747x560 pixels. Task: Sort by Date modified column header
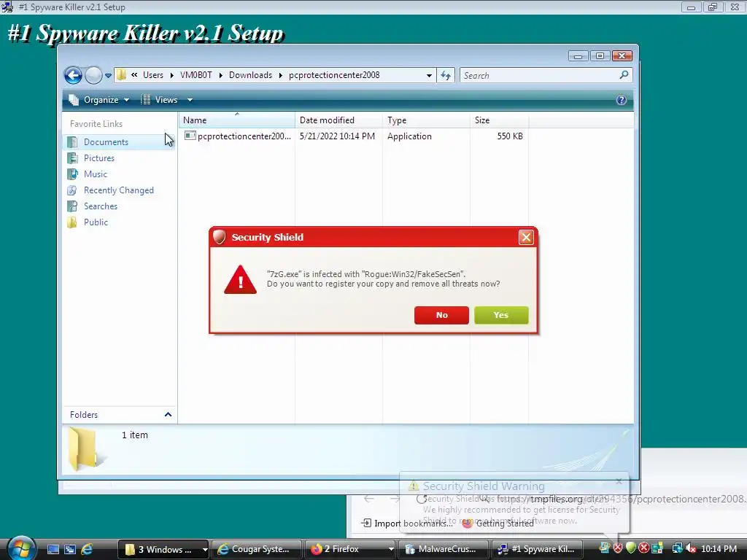pyautogui.click(x=338, y=120)
